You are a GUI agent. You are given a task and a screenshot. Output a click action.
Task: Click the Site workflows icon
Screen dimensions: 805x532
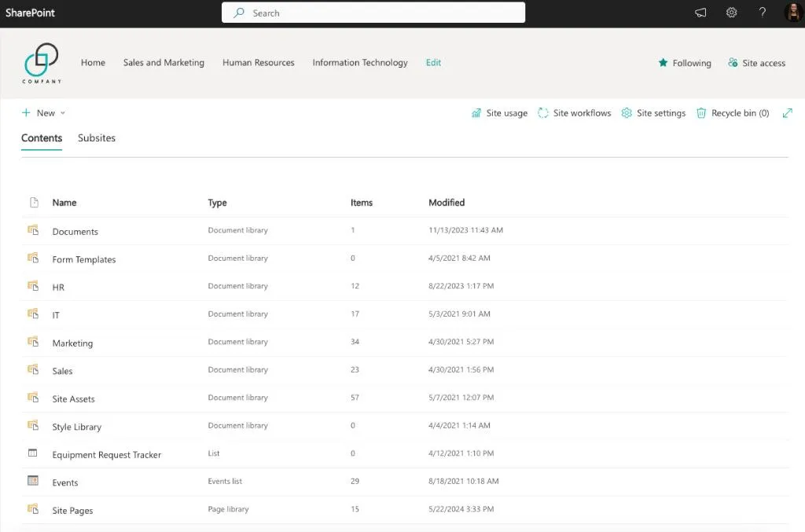pos(543,113)
